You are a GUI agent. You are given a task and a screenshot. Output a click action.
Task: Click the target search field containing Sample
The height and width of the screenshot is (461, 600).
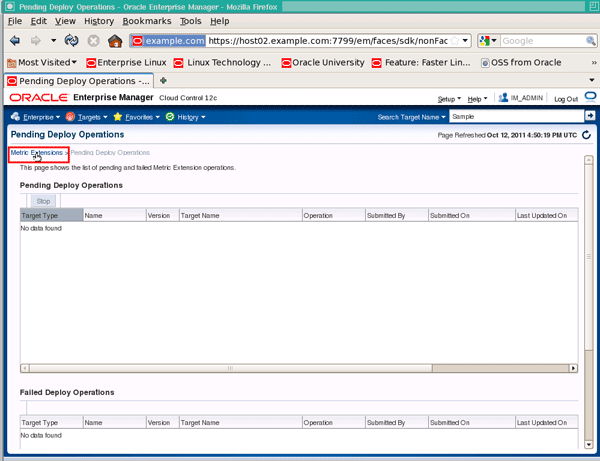(517, 116)
